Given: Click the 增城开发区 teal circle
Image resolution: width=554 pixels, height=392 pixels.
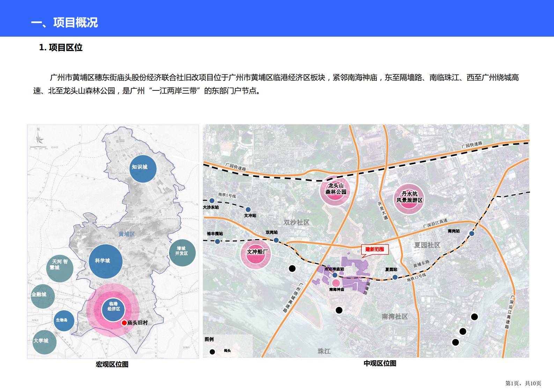Looking at the screenshot, I should pos(182,252).
